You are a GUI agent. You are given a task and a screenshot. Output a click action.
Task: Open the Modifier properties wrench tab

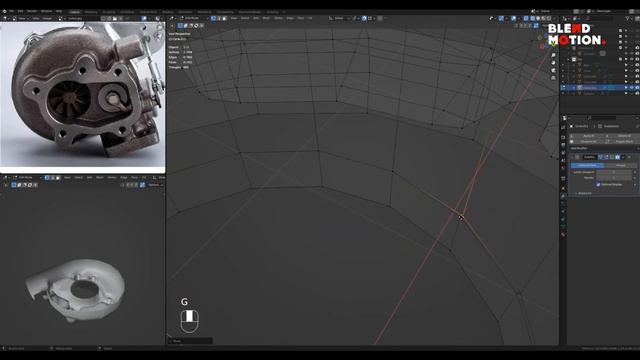563,196
